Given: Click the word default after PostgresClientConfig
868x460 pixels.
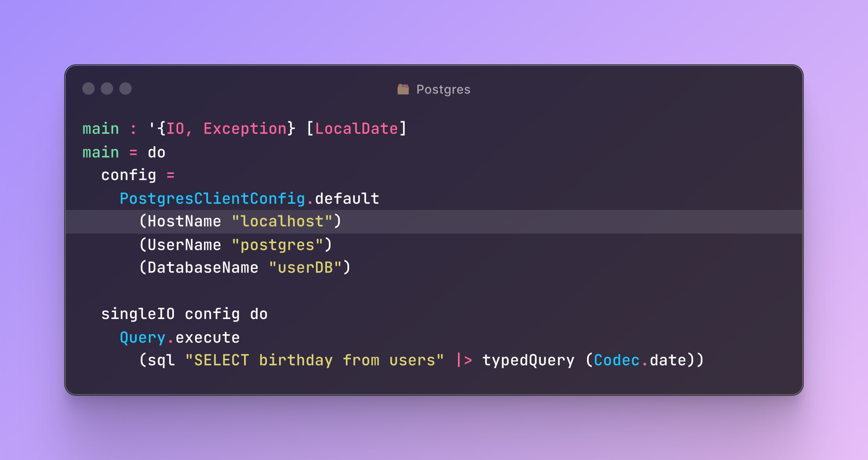Looking at the screenshot, I should point(347,199).
